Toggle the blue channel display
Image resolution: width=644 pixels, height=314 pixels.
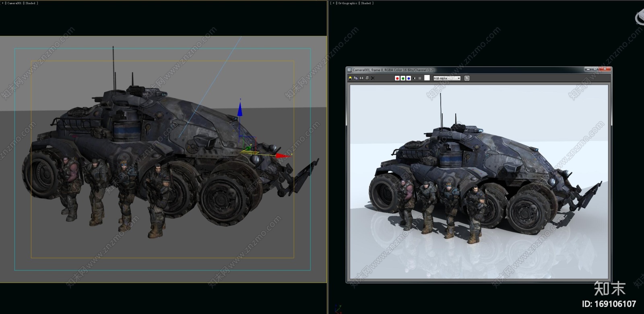pyautogui.click(x=409, y=78)
